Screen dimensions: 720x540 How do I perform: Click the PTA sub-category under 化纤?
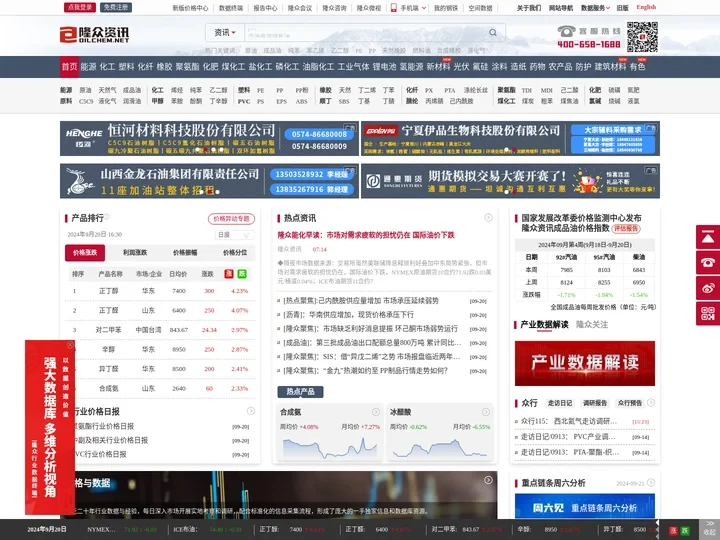pyautogui.click(x=450, y=90)
